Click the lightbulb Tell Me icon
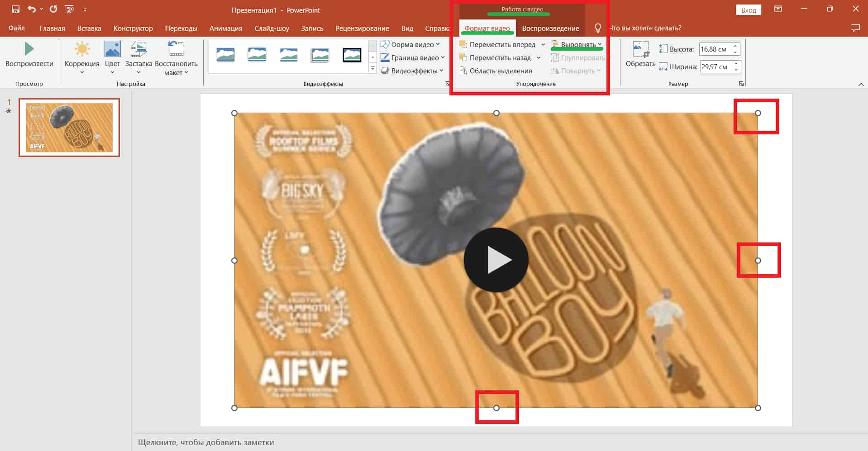The image size is (868, 451). pos(597,28)
